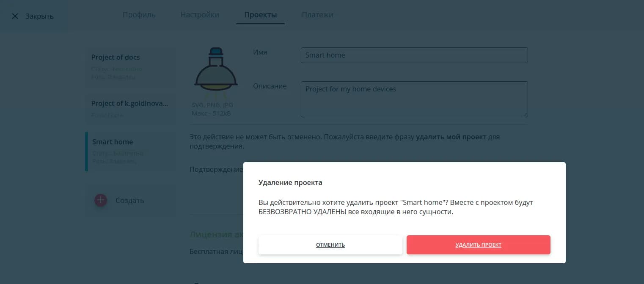
Task: Click the Закрыть text label
Action: [39, 17]
